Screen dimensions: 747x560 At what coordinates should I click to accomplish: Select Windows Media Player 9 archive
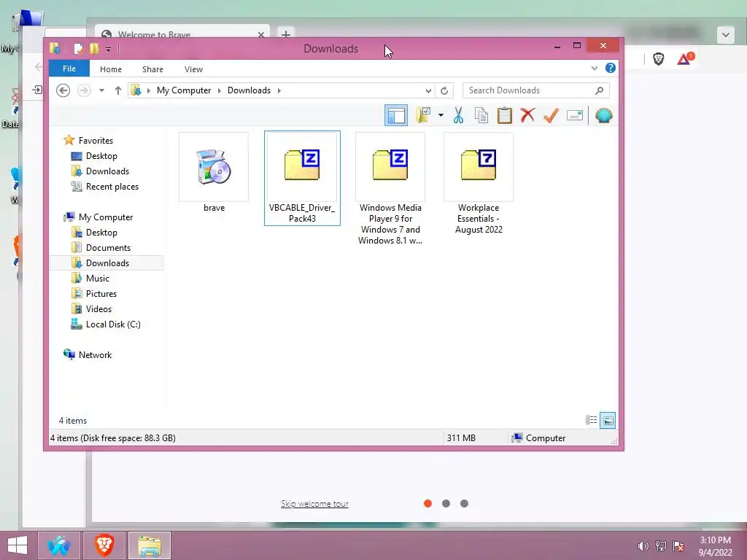click(x=390, y=189)
